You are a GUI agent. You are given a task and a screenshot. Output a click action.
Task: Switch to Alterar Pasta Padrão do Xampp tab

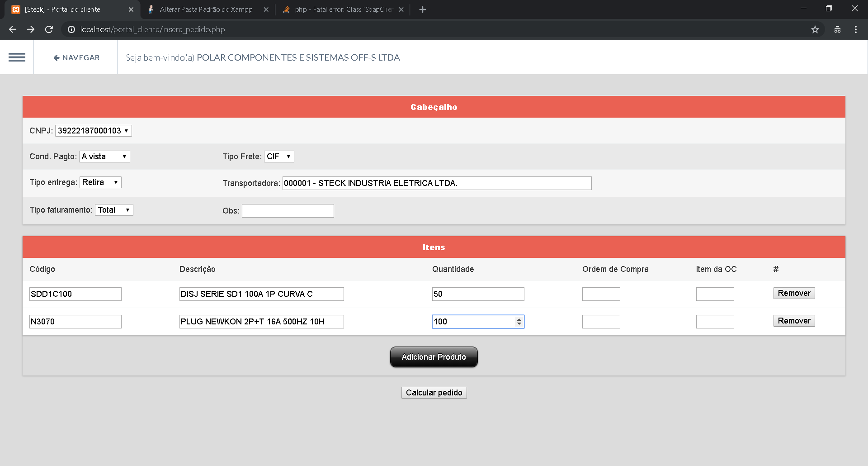[206, 10]
